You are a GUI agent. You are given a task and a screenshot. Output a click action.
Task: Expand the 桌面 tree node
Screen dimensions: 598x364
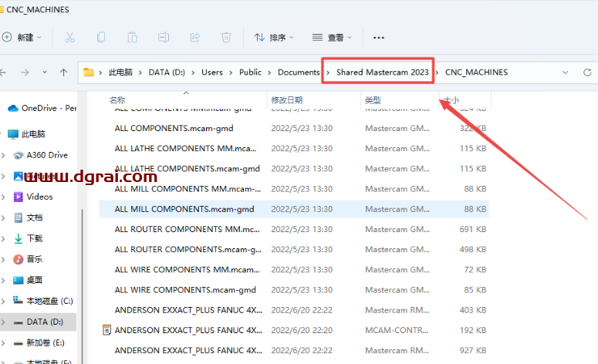(3, 280)
